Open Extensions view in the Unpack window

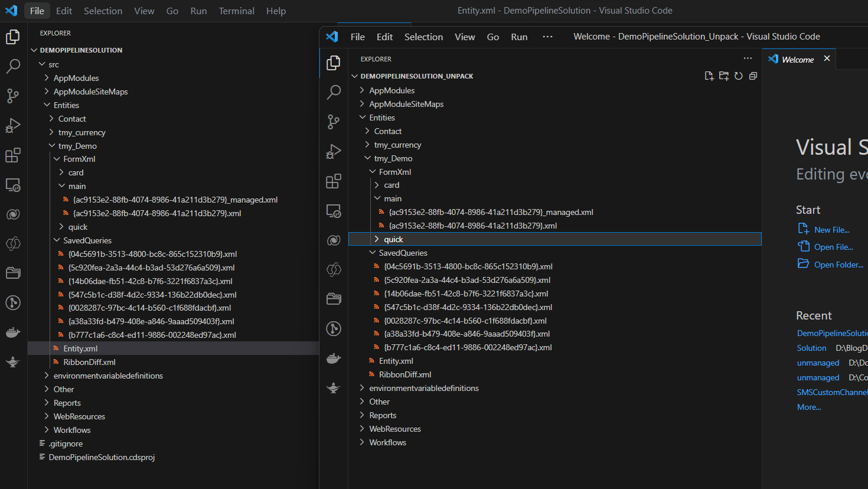(334, 181)
